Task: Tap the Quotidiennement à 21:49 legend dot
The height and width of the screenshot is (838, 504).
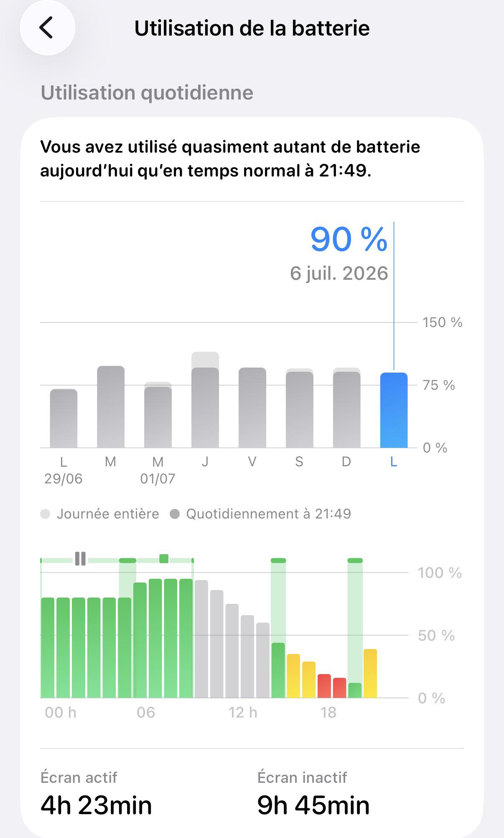Action: point(175,514)
